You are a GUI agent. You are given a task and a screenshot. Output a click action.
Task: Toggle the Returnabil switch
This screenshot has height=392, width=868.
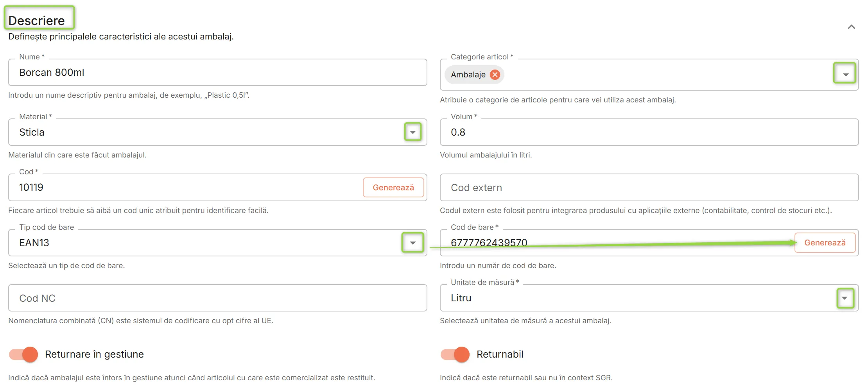[455, 354]
